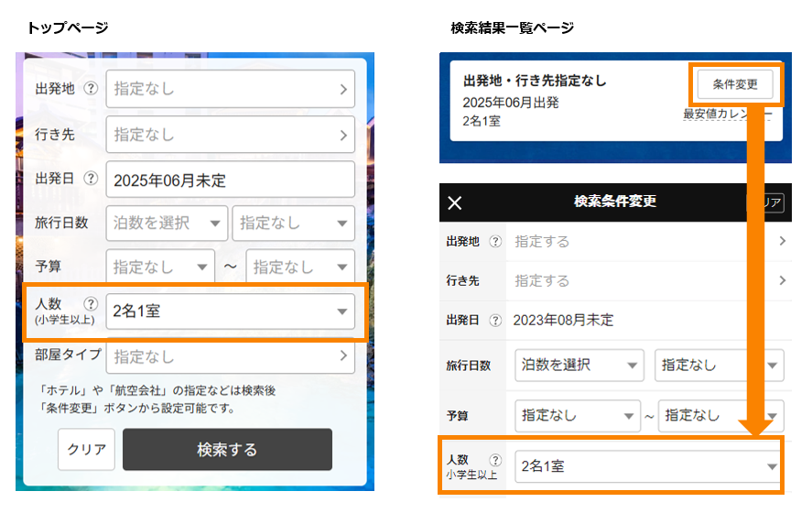Open 部屋タイプ selection on the top page
The width and height of the screenshot is (812, 524).
[x=230, y=355]
